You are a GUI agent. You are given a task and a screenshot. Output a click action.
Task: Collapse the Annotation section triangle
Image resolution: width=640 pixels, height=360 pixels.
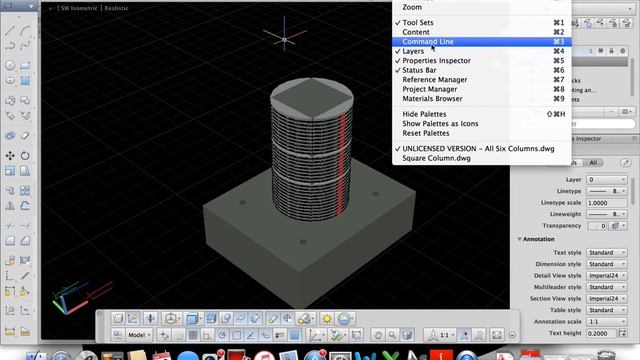click(519, 239)
